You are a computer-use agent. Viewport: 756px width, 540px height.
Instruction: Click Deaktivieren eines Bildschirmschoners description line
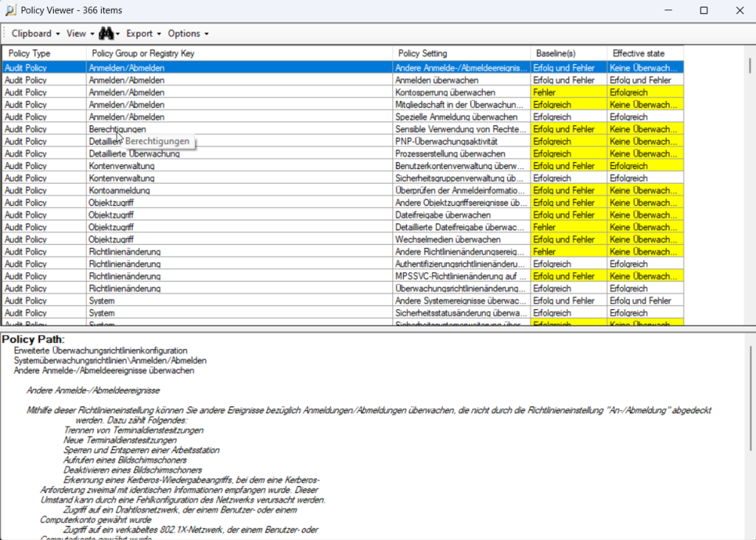133,470
